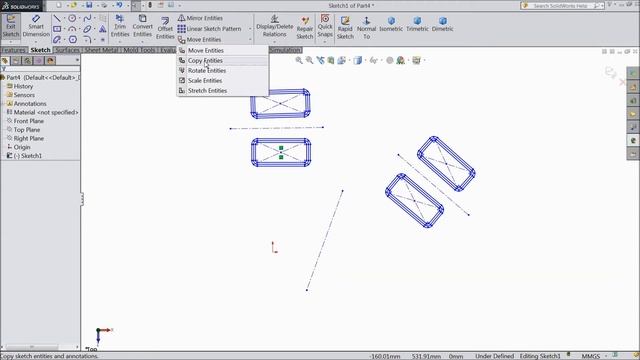Open dropdown under Convert Entities

[x=142, y=42]
